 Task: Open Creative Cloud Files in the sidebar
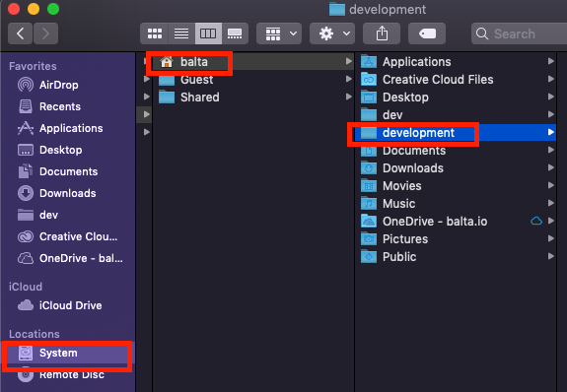coord(68,236)
